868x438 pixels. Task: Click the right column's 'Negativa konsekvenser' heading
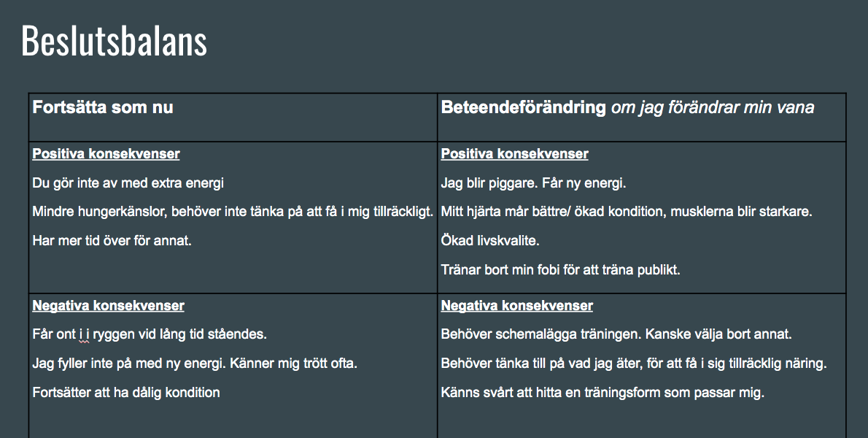pos(517,306)
